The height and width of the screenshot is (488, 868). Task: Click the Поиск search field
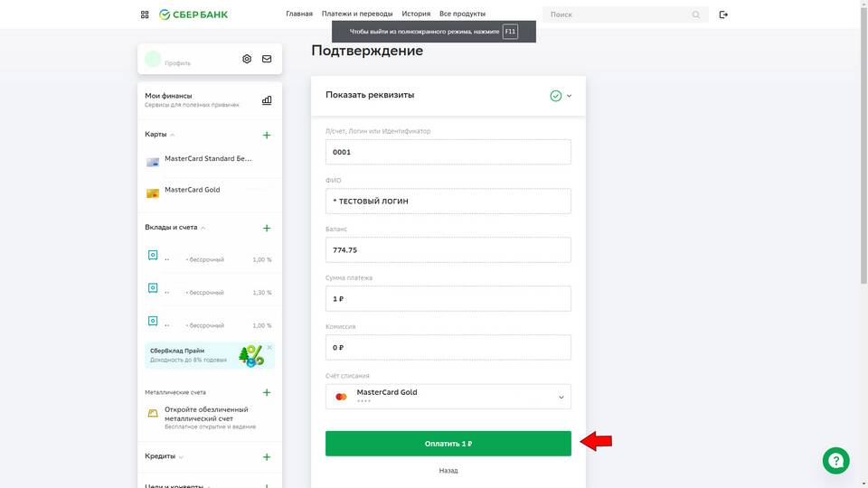(625, 14)
